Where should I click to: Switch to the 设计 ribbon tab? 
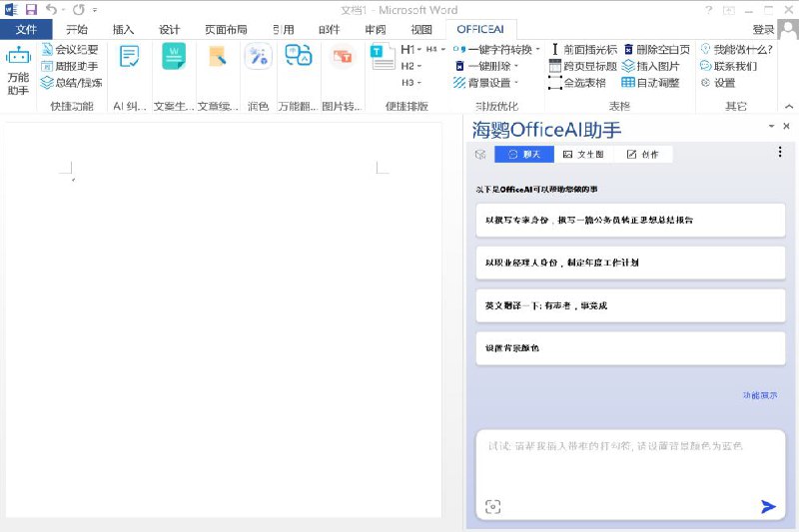pos(170,30)
